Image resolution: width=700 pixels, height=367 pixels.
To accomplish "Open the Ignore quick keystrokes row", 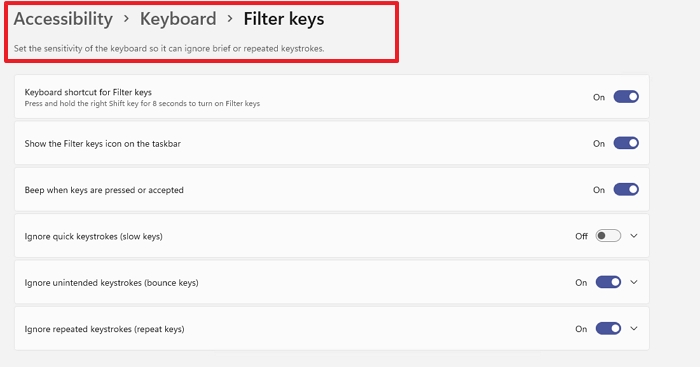I will tap(332, 236).
